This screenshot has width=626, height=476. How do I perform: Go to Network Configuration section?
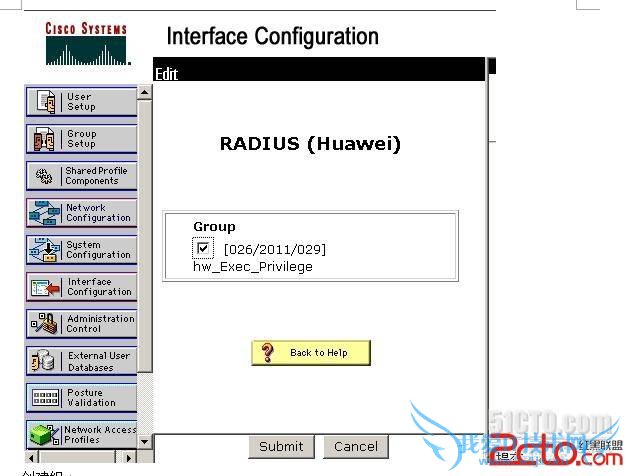tap(98, 213)
